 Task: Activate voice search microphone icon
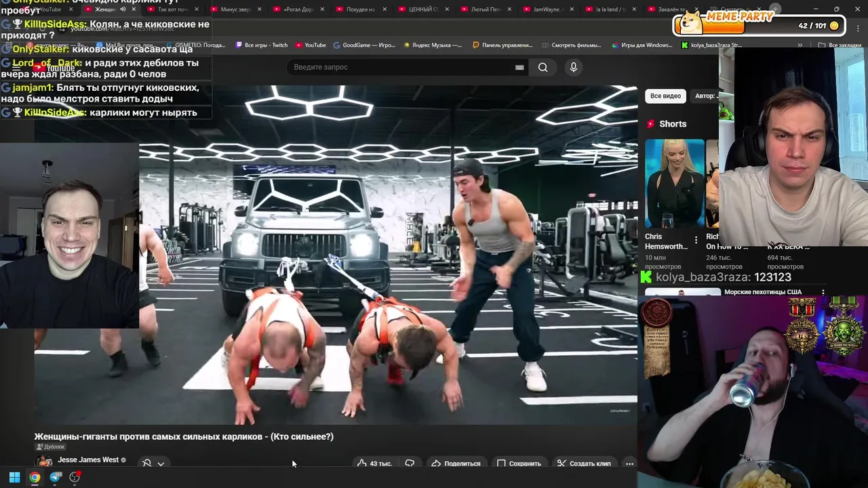573,67
